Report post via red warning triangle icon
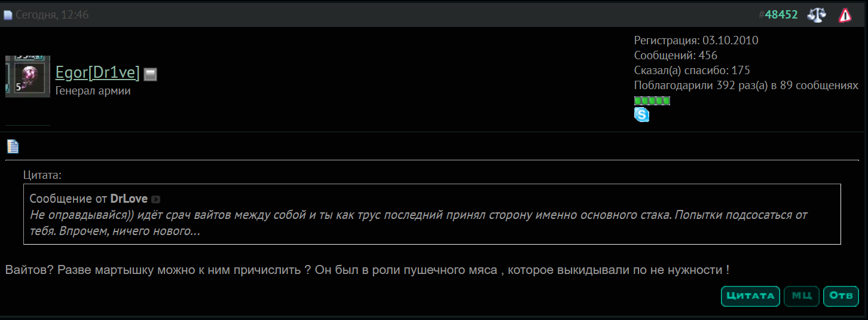Viewport: 868px width, 320px height. pyautogui.click(x=845, y=15)
